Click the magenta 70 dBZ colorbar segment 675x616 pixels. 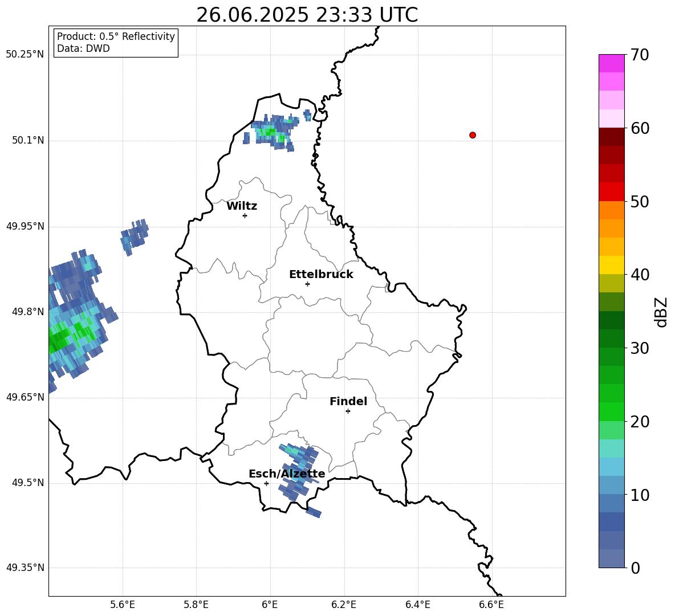611,63
